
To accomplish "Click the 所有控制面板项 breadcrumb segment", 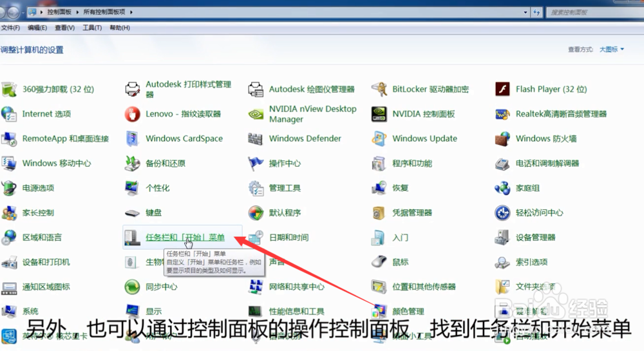I will (104, 12).
